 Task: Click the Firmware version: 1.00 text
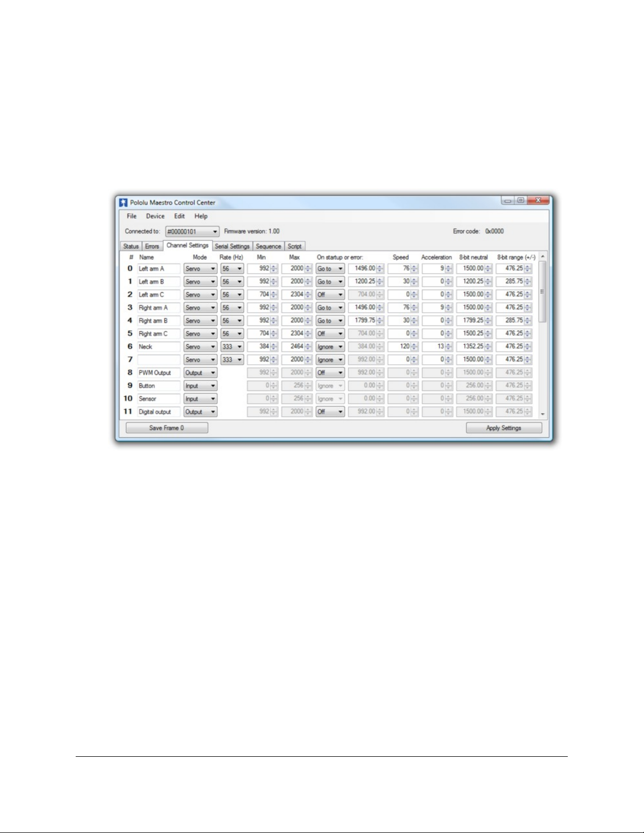252,231
